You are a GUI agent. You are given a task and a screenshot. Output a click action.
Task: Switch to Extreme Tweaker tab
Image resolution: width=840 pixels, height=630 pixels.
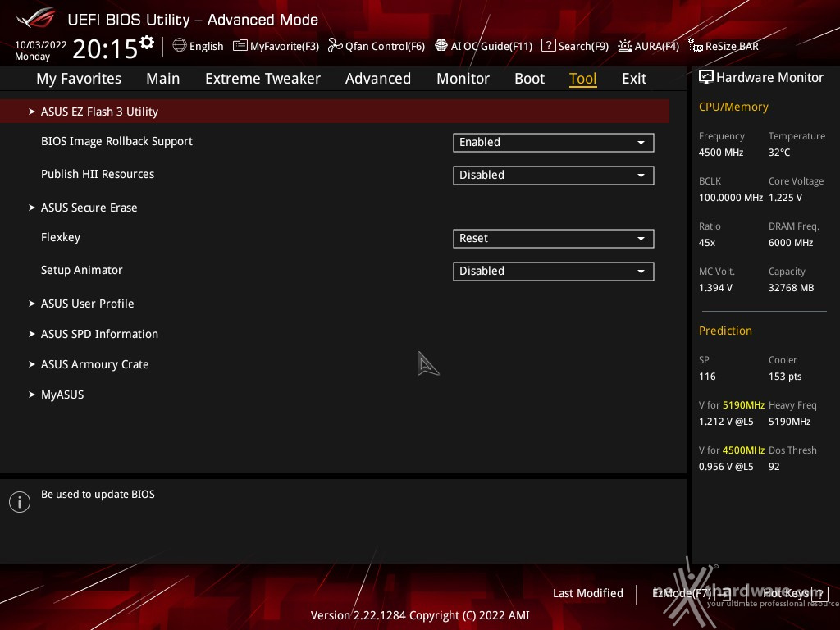tap(262, 79)
